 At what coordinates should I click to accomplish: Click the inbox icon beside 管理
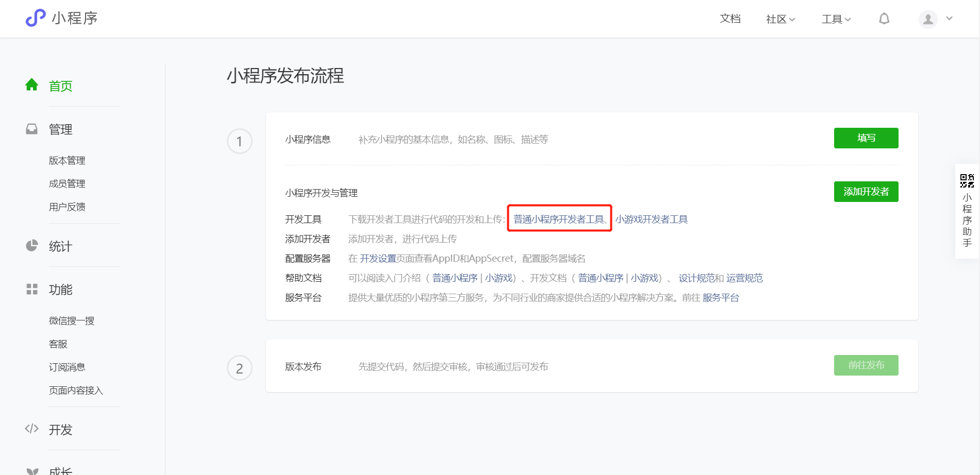[32, 129]
